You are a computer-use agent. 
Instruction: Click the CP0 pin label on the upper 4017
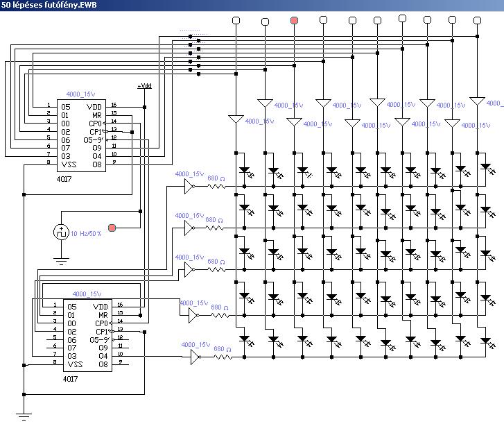pos(96,124)
